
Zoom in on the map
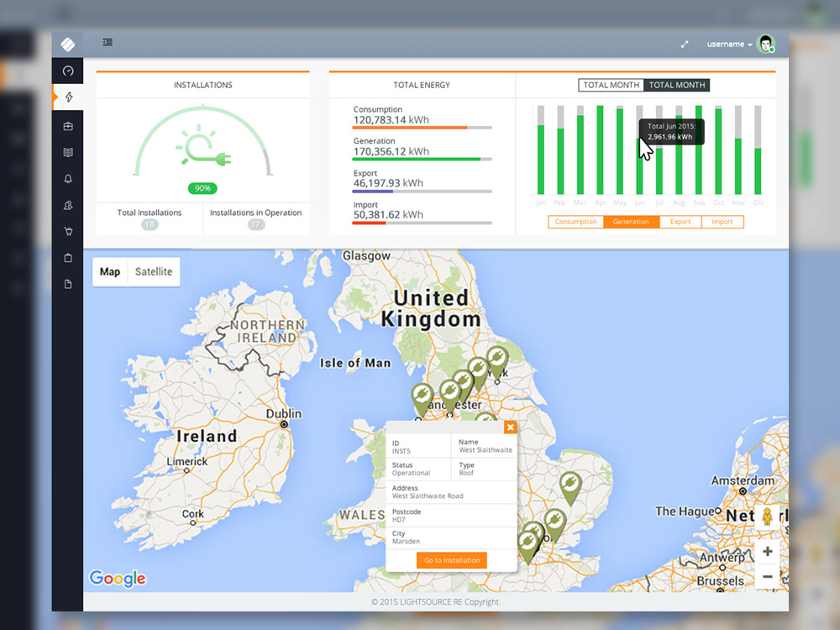click(x=767, y=552)
